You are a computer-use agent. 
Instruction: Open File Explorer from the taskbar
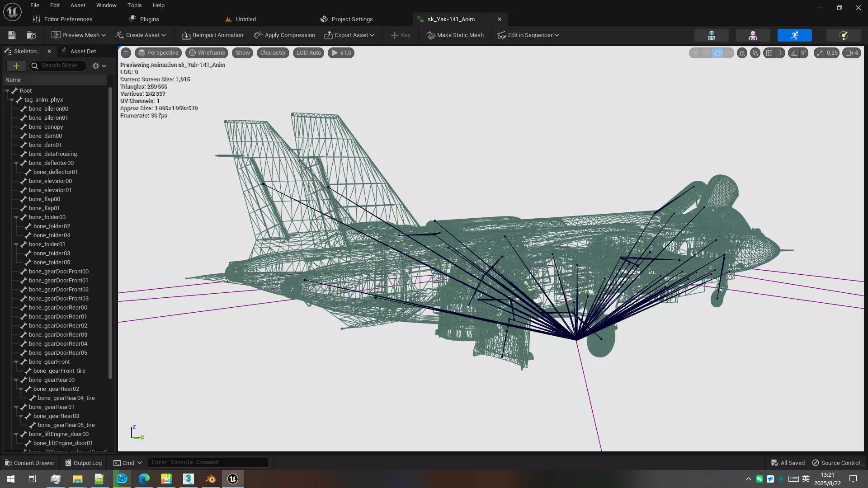pyautogui.click(x=78, y=479)
